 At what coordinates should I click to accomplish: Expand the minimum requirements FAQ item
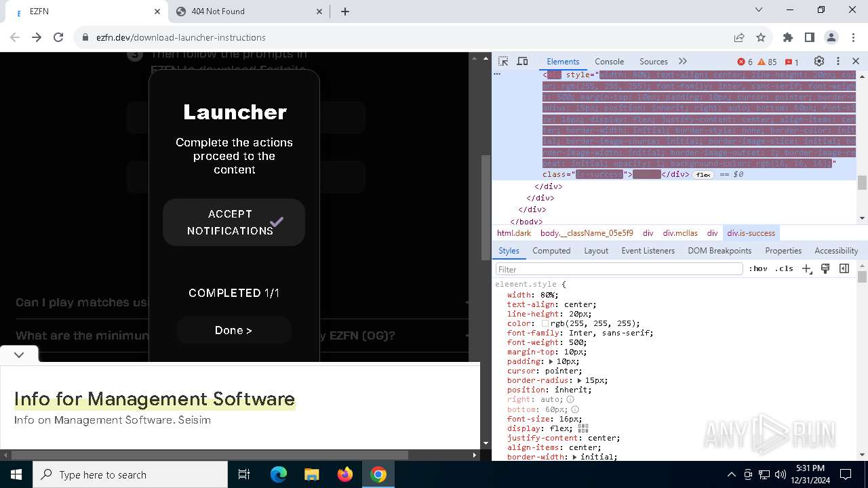[242, 335]
